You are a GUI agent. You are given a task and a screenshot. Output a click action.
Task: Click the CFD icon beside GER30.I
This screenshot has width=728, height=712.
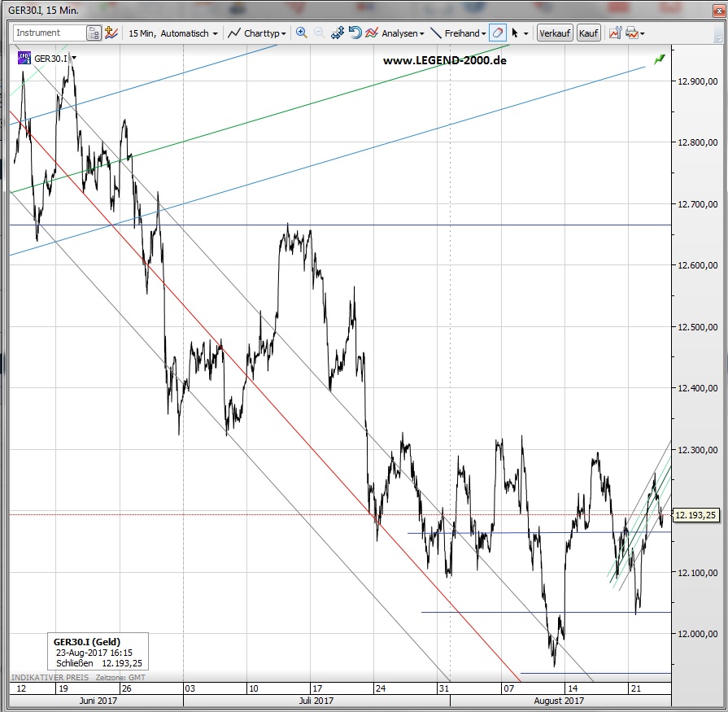(x=23, y=58)
